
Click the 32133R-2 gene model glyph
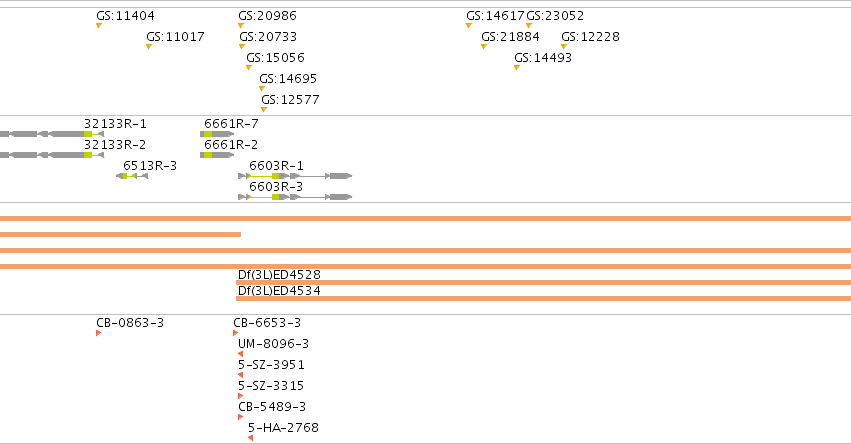coord(52,155)
